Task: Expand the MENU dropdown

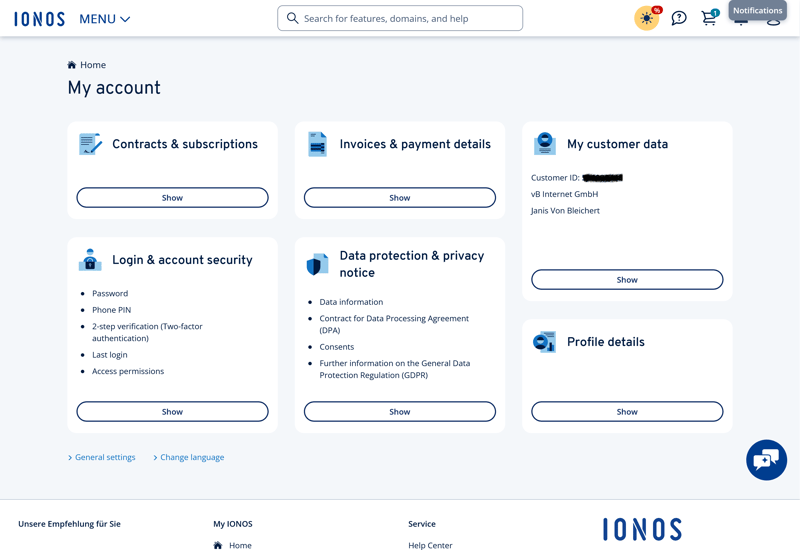Action: 105,19
